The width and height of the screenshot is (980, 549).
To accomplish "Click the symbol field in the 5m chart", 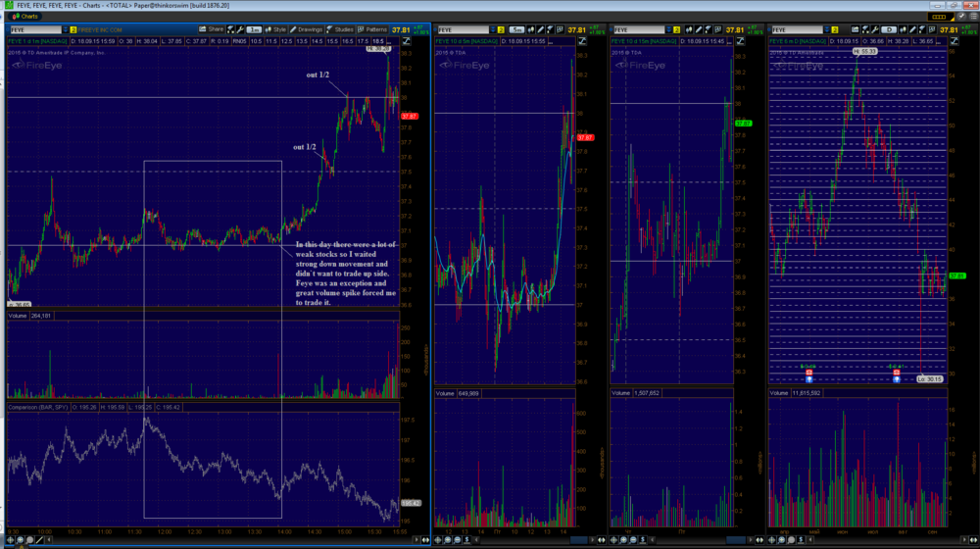I will click(464, 30).
